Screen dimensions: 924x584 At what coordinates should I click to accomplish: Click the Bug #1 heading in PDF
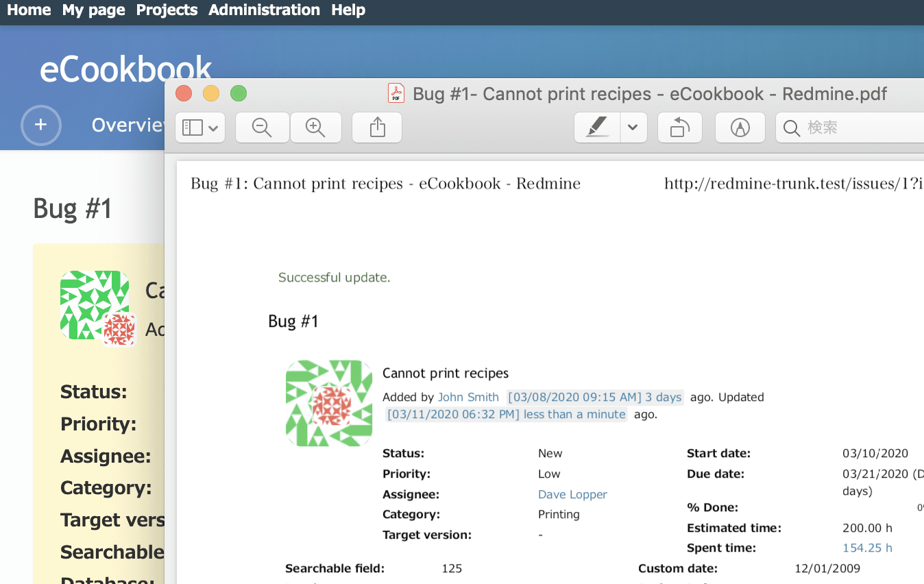(293, 321)
